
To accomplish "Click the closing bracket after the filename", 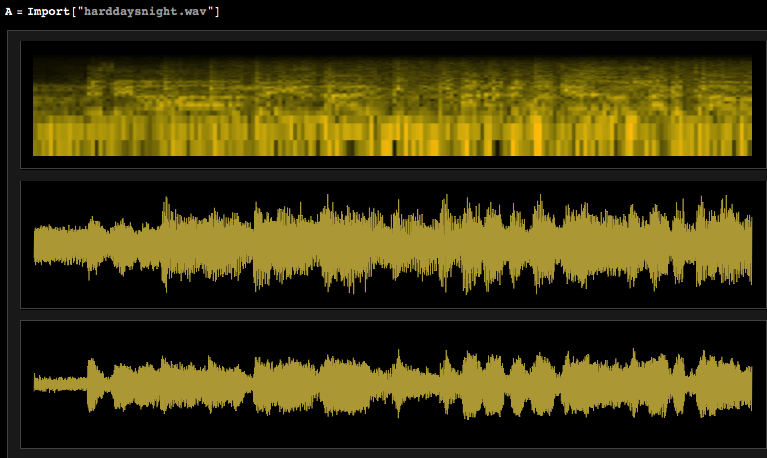I will click(x=217, y=11).
